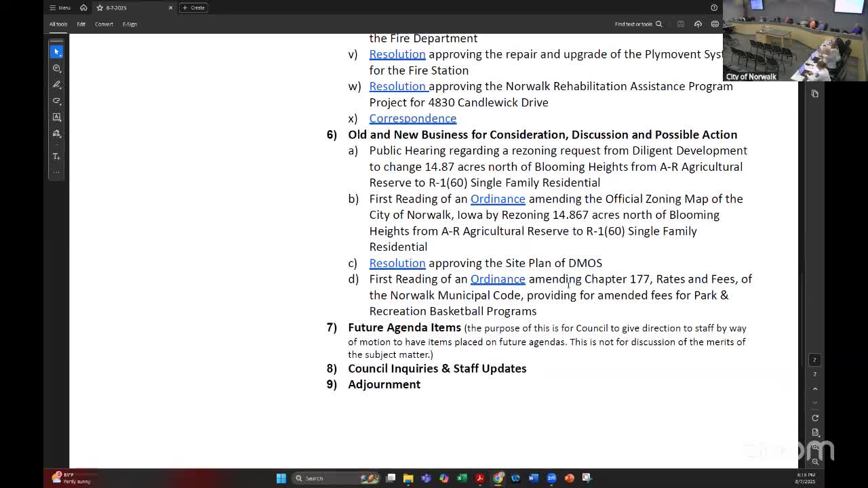Zoom in using the magnifier plus icon
Screen dimensions: 868x488
point(815,447)
